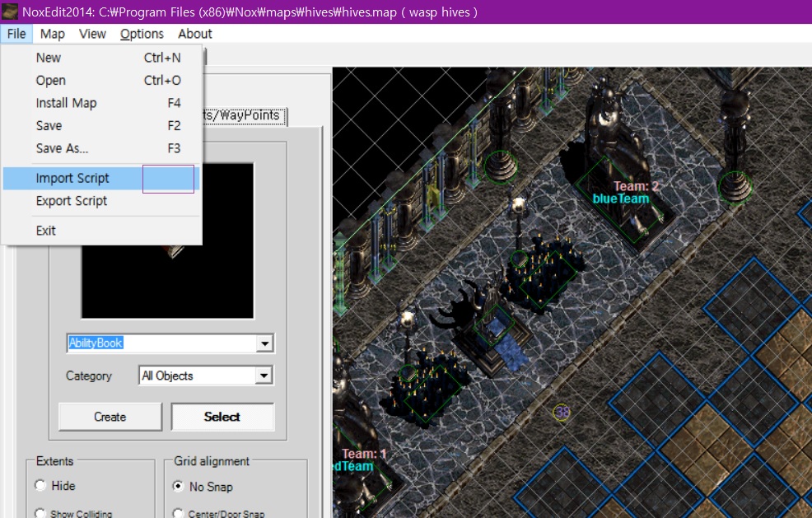The image size is (812, 518).
Task: Select the Show Colliding radio button
Action: pos(40,513)
